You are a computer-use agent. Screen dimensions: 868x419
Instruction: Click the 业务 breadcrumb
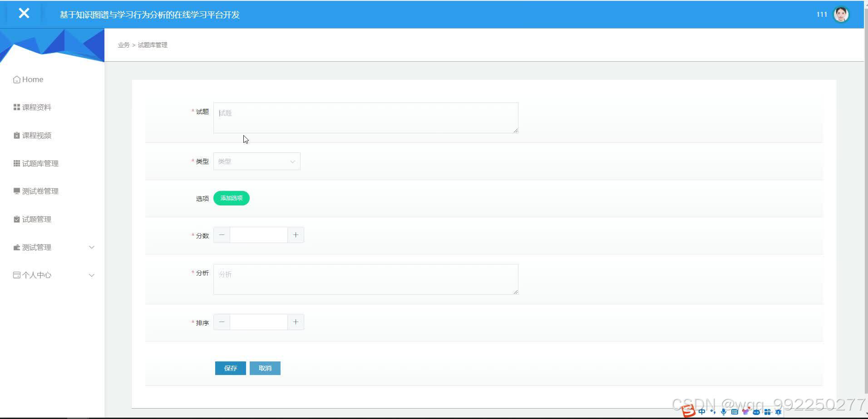[123, 45]
